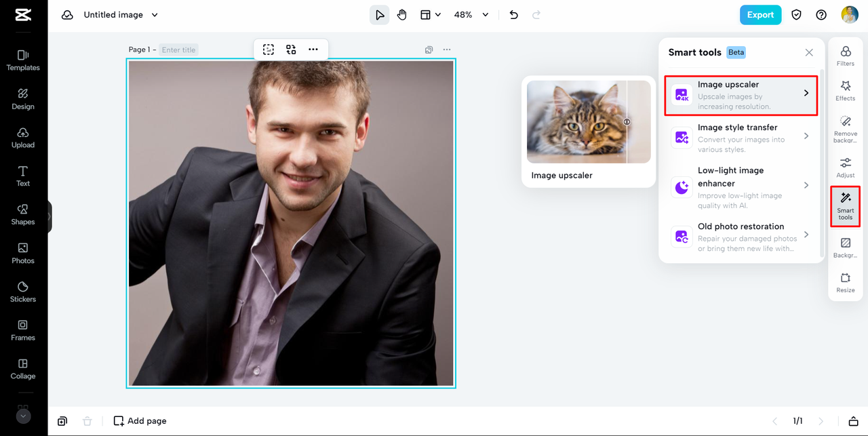Click the Smart tools panel heading
This screenshot has height=436, width=868.
(x=695, y=52)
